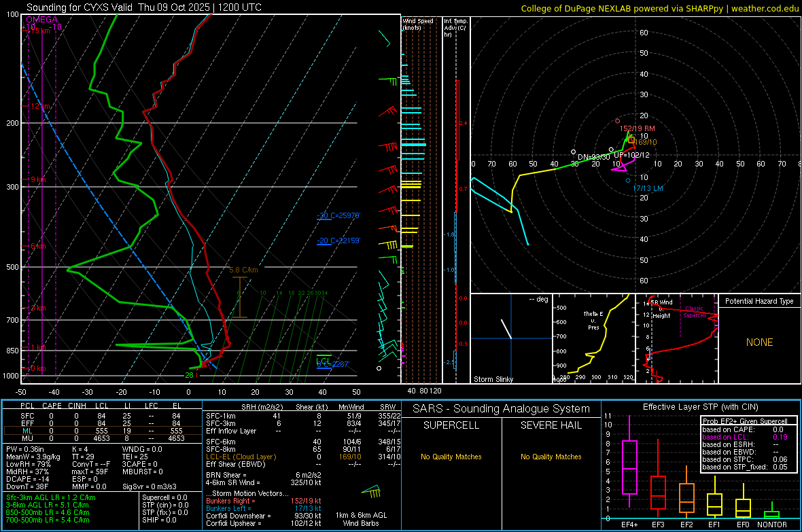
Task: Select the MU parcel row
Action: [x=102, y=438]
